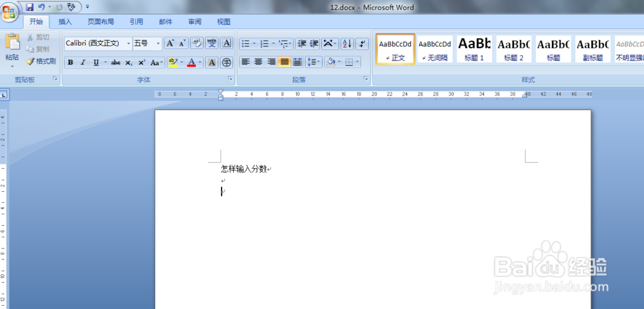
Task: Open the numbered list dropdown
Action: pos(274,43)
